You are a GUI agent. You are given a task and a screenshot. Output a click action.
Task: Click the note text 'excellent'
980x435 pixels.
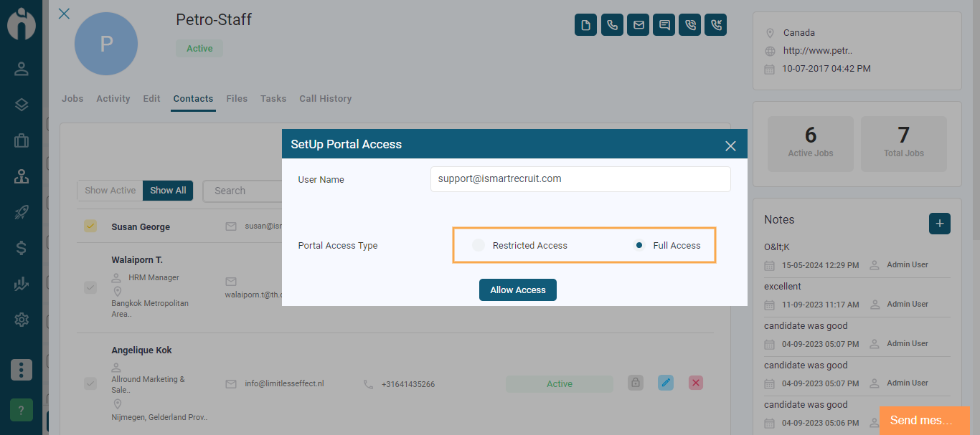click(783, 286)
